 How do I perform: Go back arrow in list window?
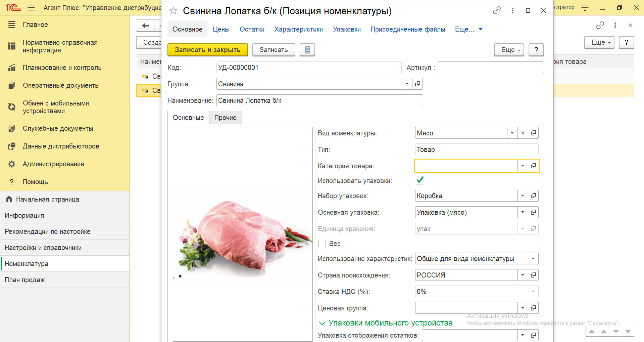[x=145, y=26]
